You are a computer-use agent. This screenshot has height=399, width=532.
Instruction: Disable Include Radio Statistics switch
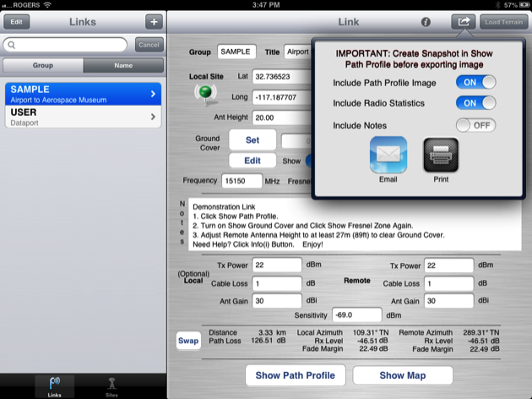[475, 103]
